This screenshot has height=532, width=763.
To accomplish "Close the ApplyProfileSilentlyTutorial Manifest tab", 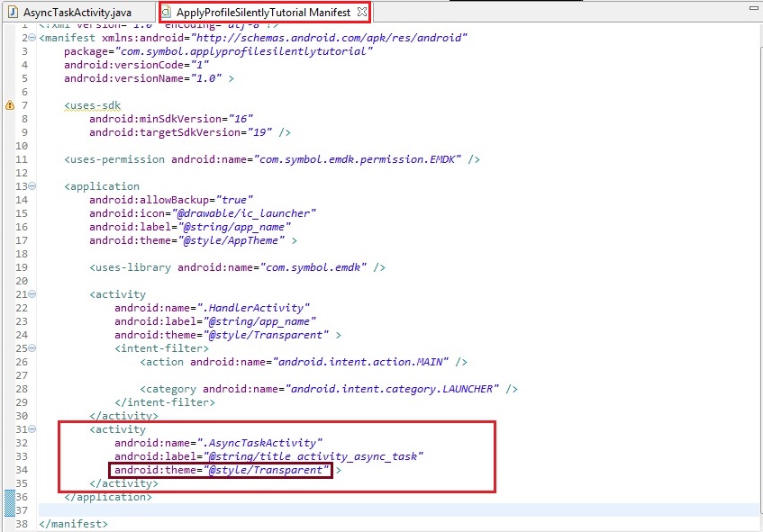I will [361, 13].
